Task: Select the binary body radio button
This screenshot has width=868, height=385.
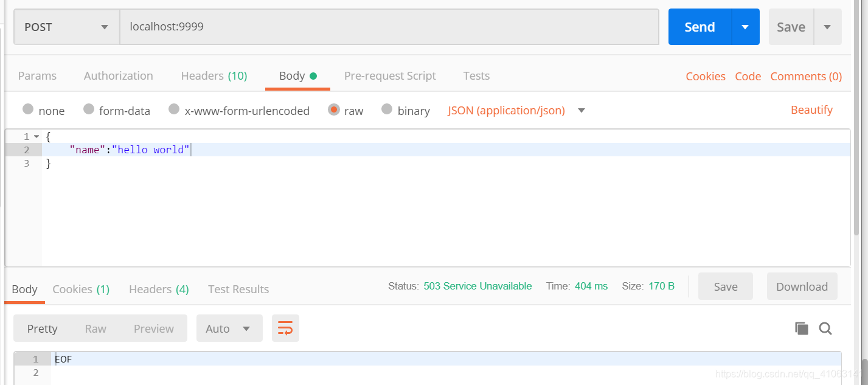Action: pyautogui.click(x=387, y=109)
